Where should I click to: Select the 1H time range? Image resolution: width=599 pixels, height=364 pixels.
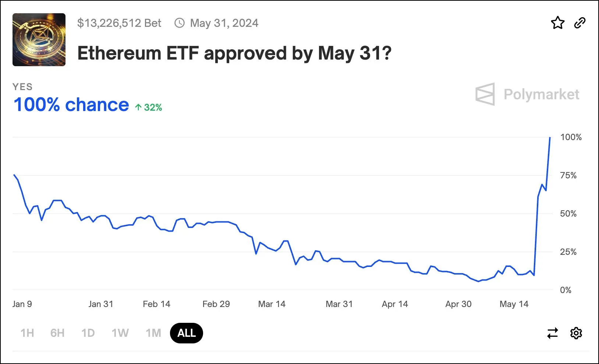[27, 333]
